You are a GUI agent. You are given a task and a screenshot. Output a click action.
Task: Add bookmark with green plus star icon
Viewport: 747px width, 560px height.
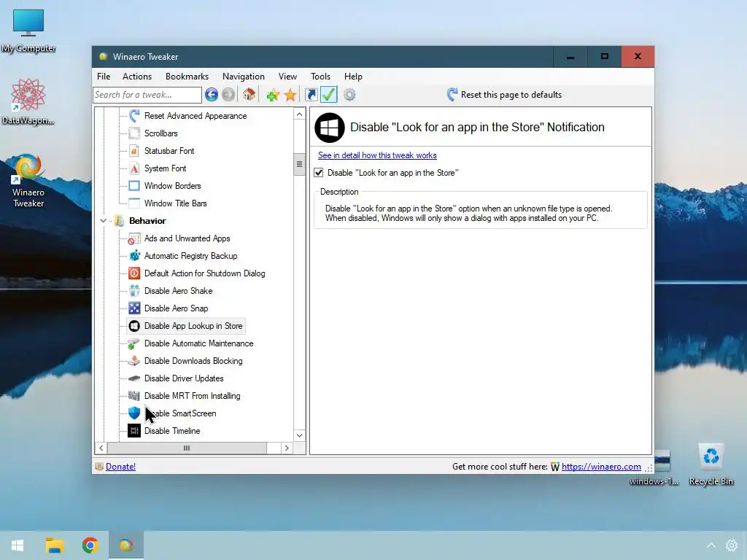(273, 96)
